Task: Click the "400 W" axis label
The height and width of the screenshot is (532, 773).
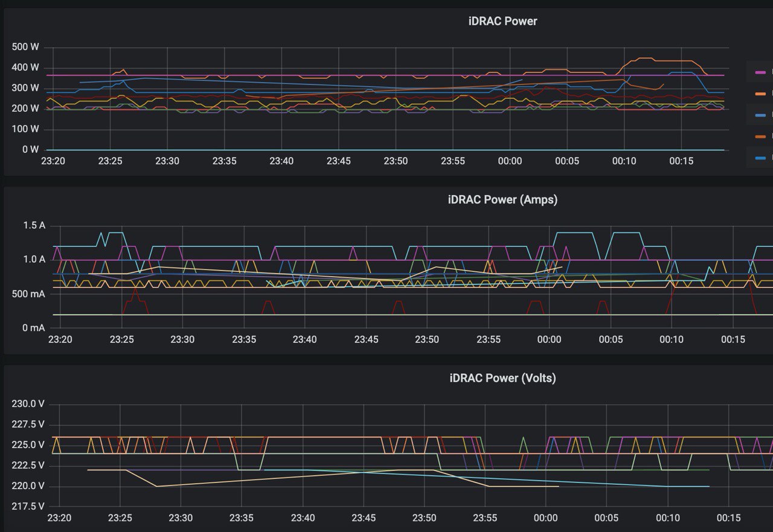Action: tap(25, 68)
